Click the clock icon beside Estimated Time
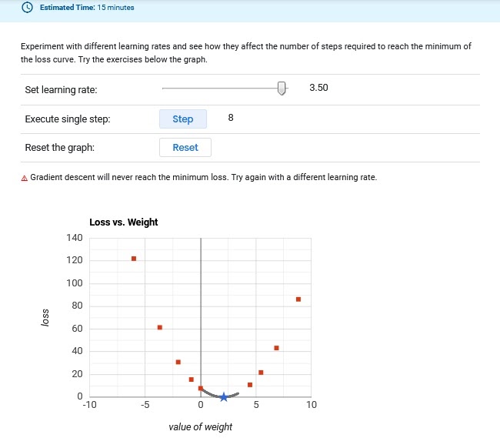Screen dimensions: 500x448 28,8
